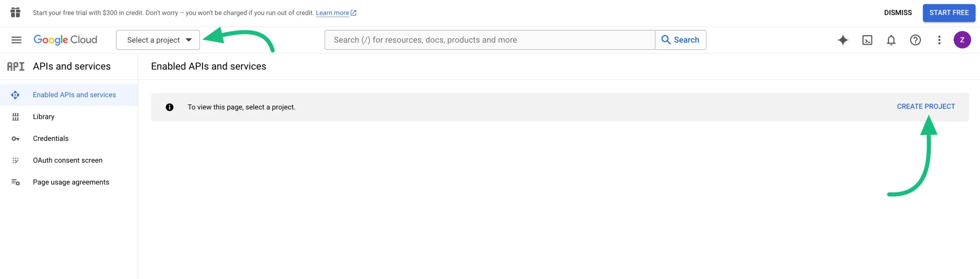The height and width of the screenshot is (279, 980).
Task: Dismiss the free trial banner
Action: click(x=898, y=13)
